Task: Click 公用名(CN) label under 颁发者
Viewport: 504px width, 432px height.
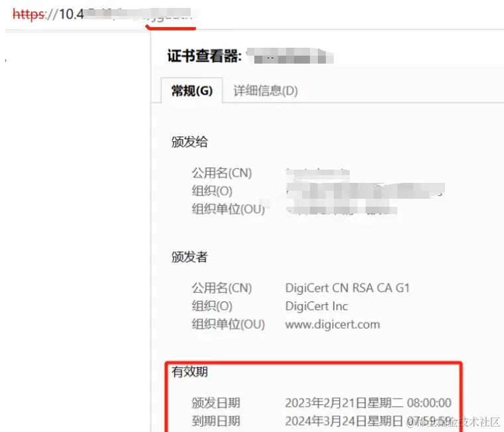Action: click(x=222, y=288)
